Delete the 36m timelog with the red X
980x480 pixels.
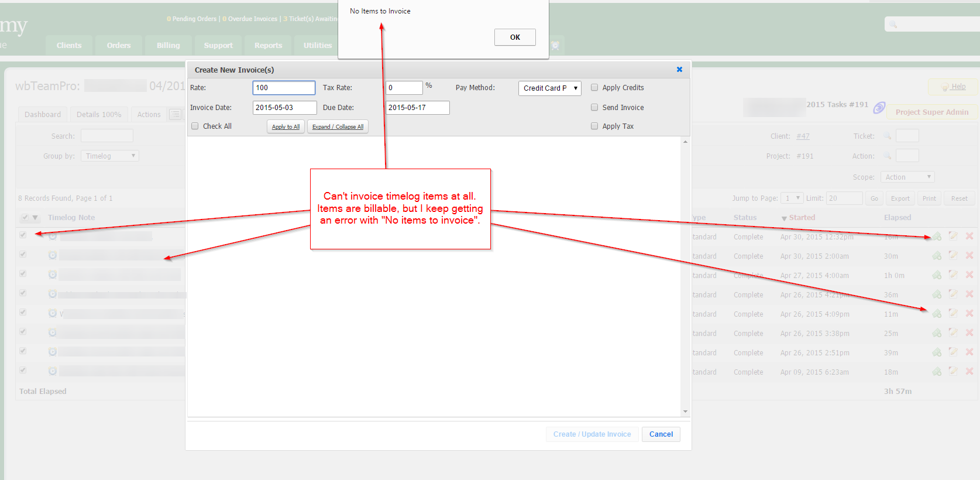[x=969, y=294]
